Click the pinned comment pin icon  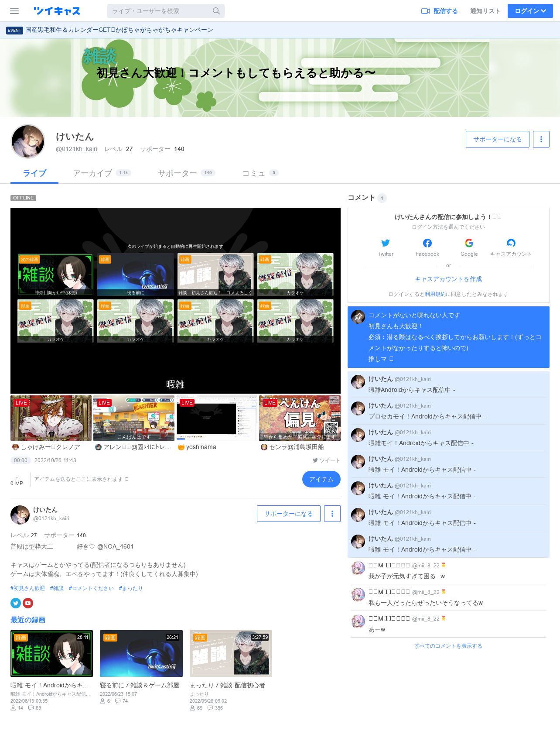click(x=358, y=317)
